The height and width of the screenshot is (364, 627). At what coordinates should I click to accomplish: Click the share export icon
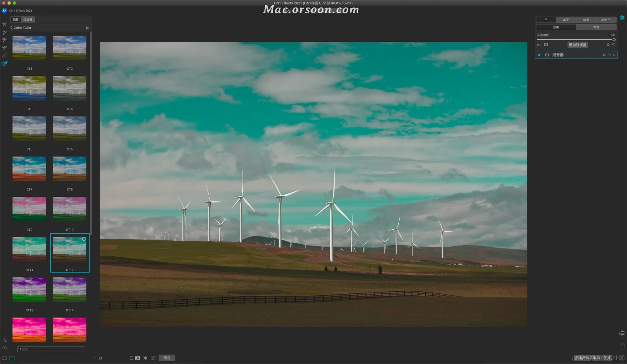tap(622, 346)
